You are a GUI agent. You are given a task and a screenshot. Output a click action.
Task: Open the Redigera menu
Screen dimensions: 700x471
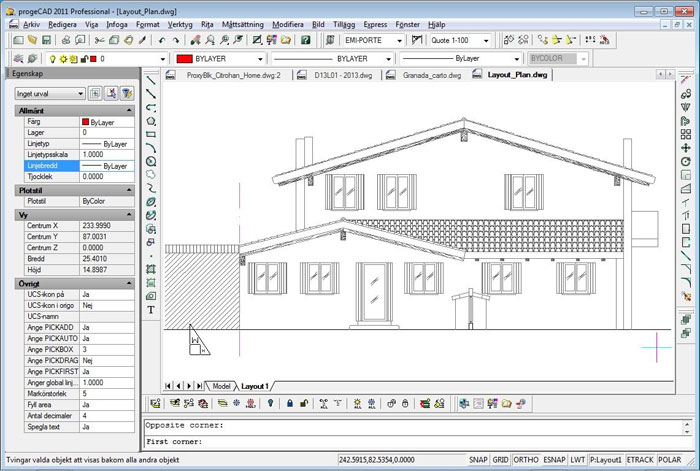pyautogui.click(x=62, y=25)
